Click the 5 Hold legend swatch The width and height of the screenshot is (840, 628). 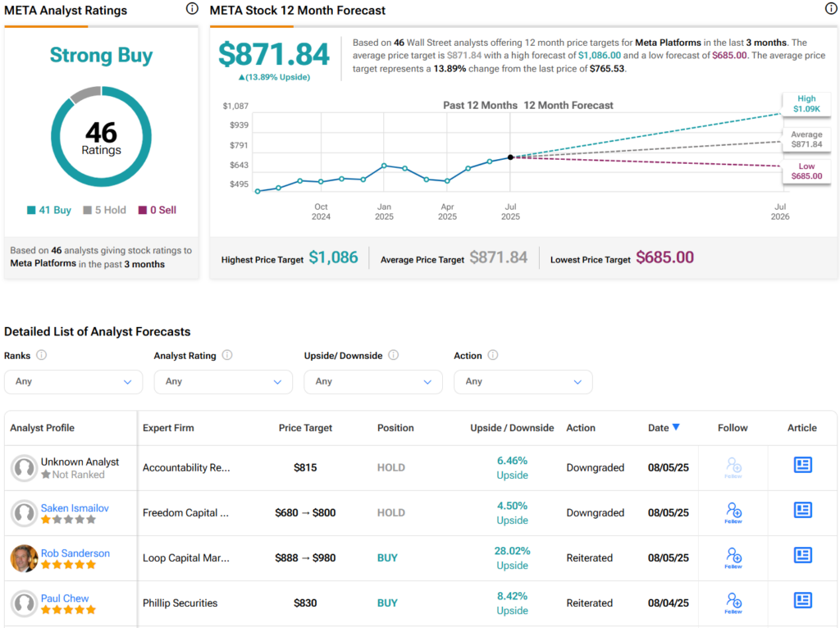click(x=87, y=210)
